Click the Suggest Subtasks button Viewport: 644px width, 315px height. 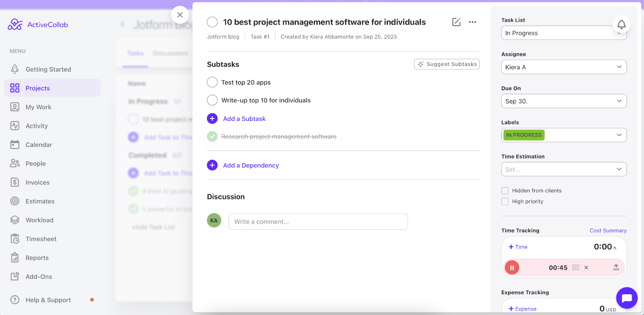coord(447,64)
